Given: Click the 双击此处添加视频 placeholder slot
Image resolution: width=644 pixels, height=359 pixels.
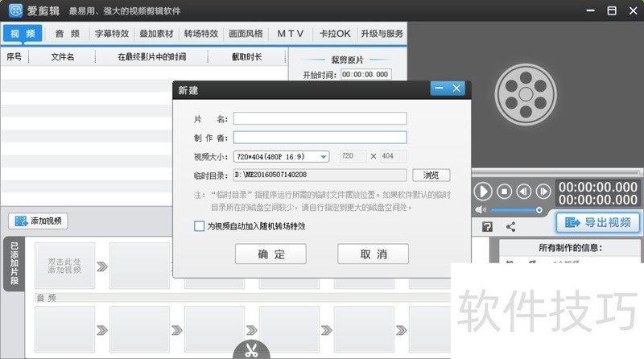Looking at the screenshot, I should (64, 266).
